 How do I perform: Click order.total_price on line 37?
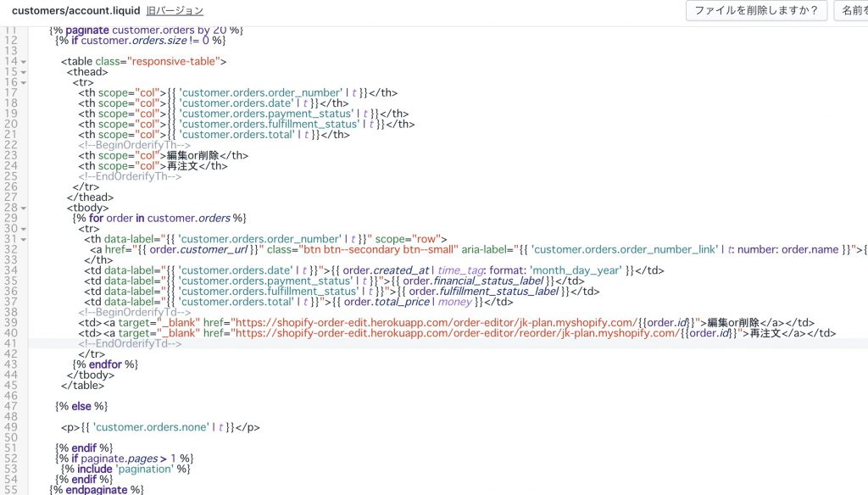(387, 303)
